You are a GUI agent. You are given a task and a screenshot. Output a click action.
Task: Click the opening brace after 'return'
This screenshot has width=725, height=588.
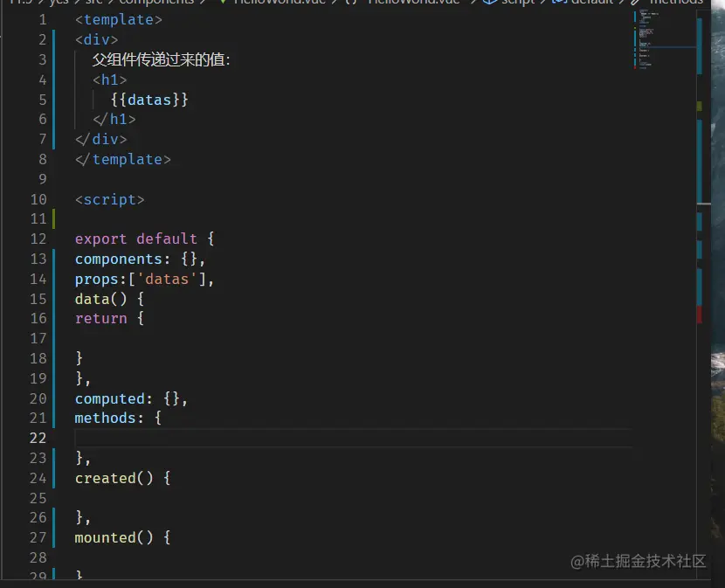pos(141,318)
